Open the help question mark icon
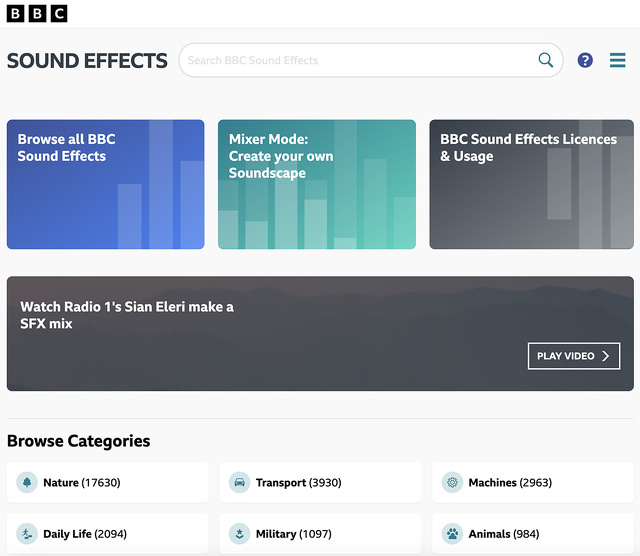 point(585,60)
